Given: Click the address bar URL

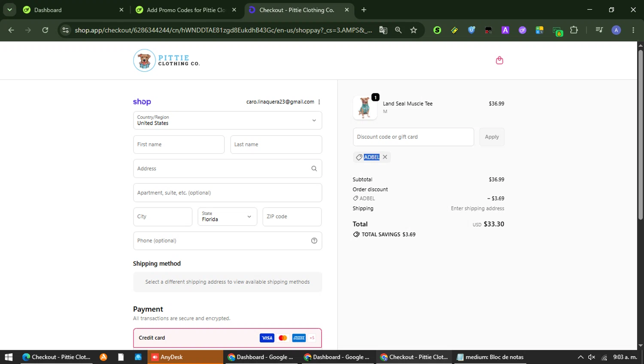Looking at the screenshot, I should tap(223, 30).
